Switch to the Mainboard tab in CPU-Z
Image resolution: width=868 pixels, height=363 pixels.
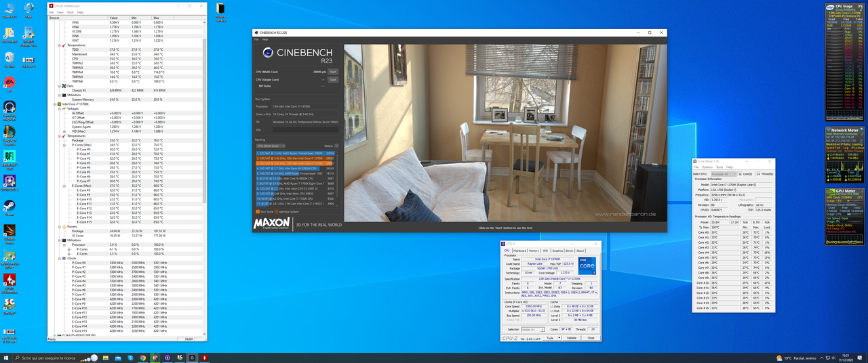pos(519,251)
